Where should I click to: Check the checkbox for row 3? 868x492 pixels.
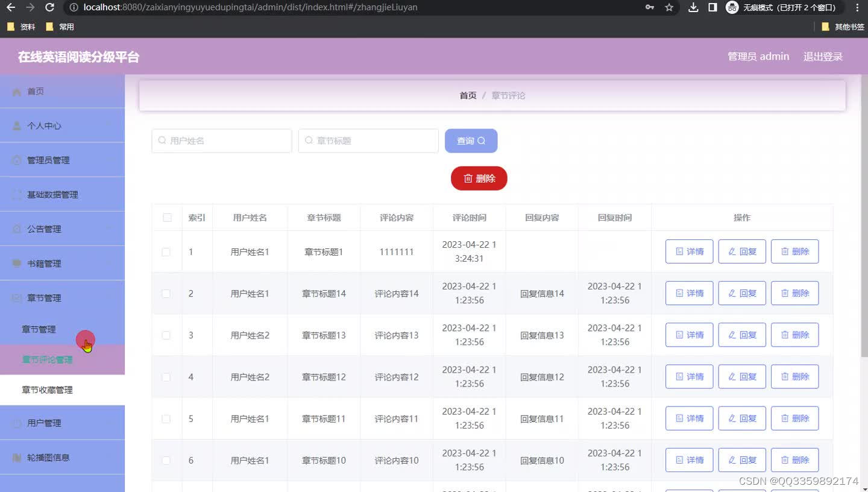click(x=166, y=335)
